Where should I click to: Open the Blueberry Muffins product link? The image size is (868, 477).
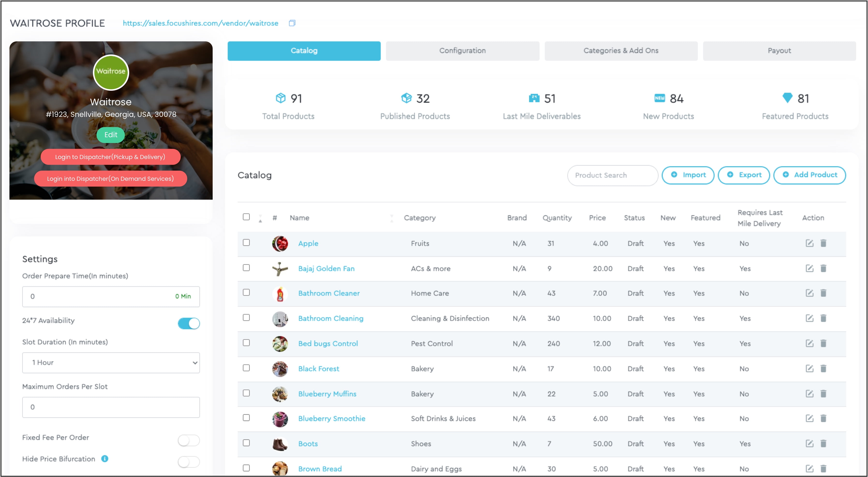pyautogui.click(x=327, y=394)
